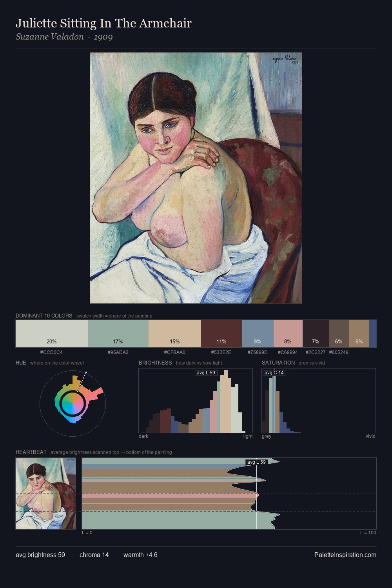392x588 pixels.
Task: Click the avg L 59 label in brightness histogram
Action: pyautogui.click(x=206, y=373)
